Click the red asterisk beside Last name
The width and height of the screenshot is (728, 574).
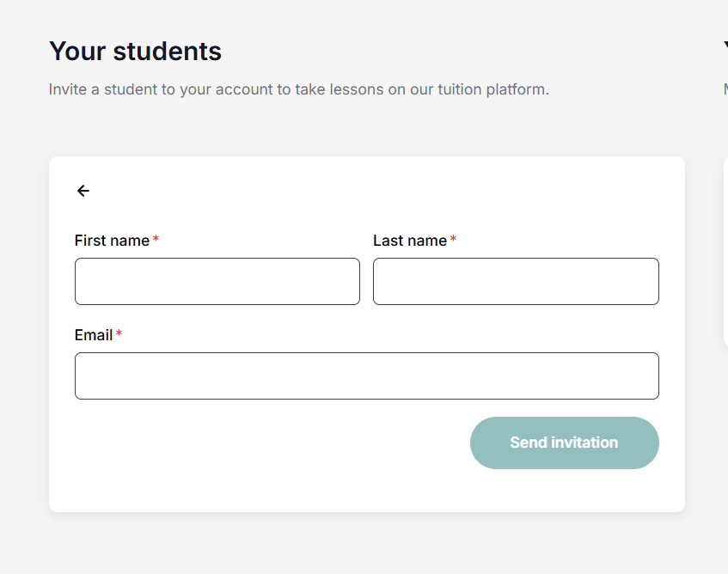(x=453, y=241)
